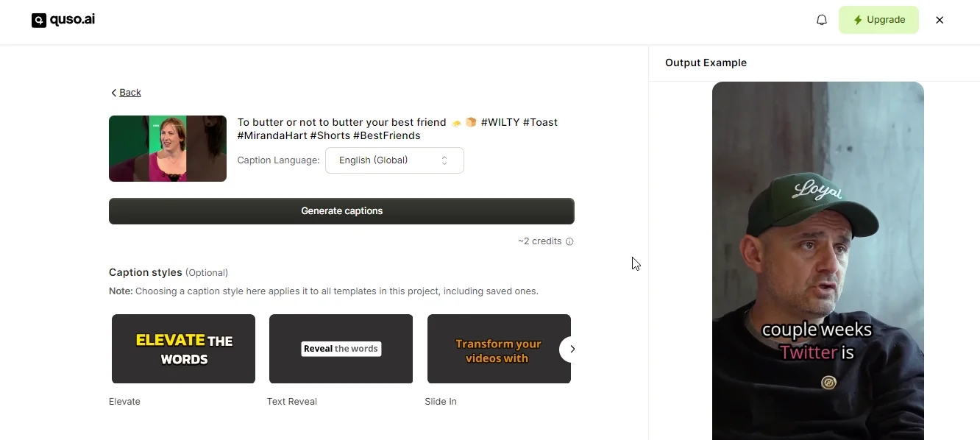Choose the Text Reveal caption style
Image resolution: width=980 pixels, height=440 pixels.
[x=341, y=349]
